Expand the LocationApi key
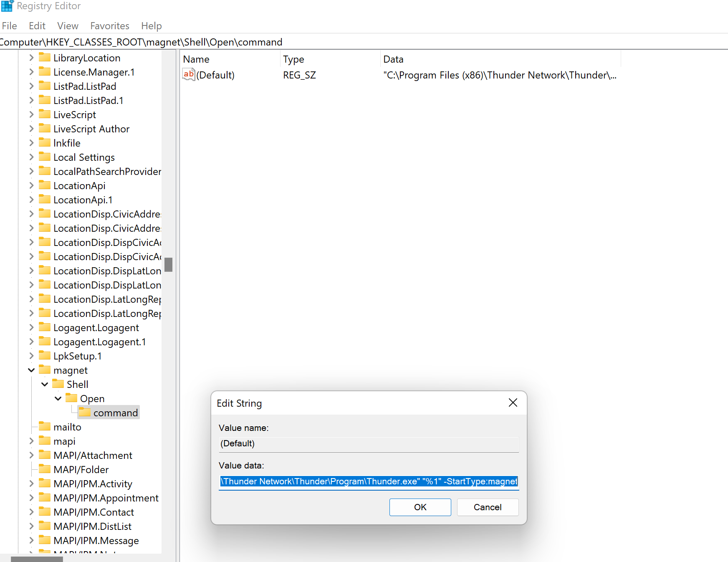 point(31,185)
